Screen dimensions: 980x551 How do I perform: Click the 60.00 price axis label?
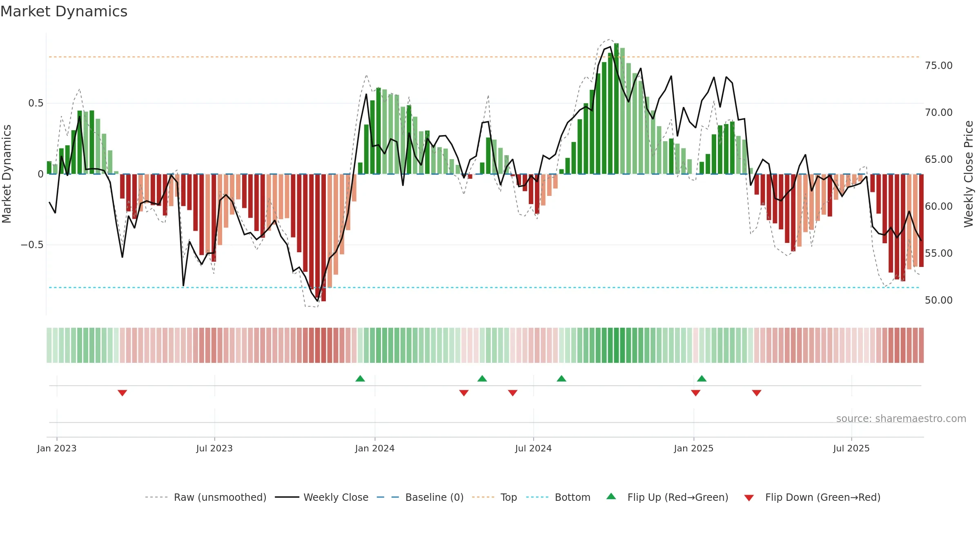pos(939,207)
